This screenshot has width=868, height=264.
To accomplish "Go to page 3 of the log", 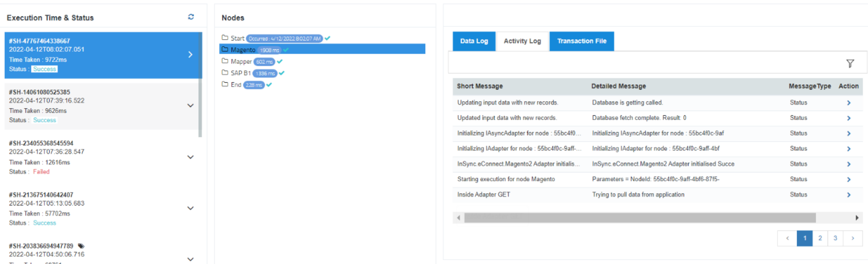I will click(835, 238).
